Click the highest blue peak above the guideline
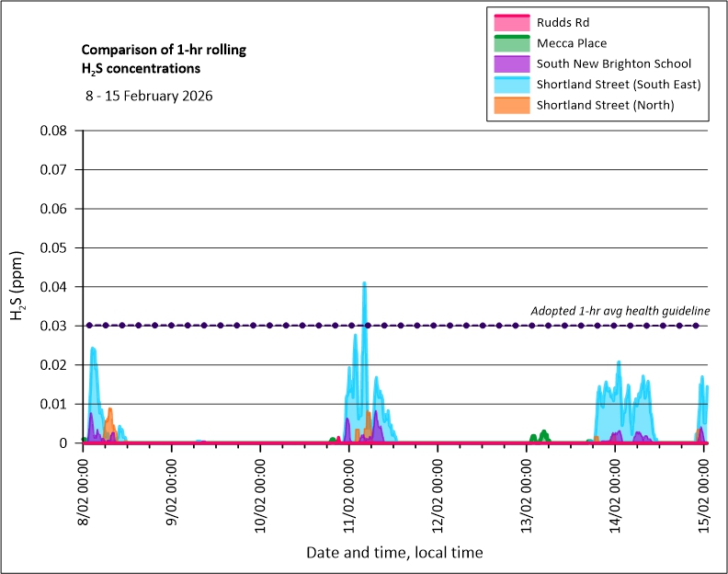This screenshot has width=728, height=574. tap(364, 285)
